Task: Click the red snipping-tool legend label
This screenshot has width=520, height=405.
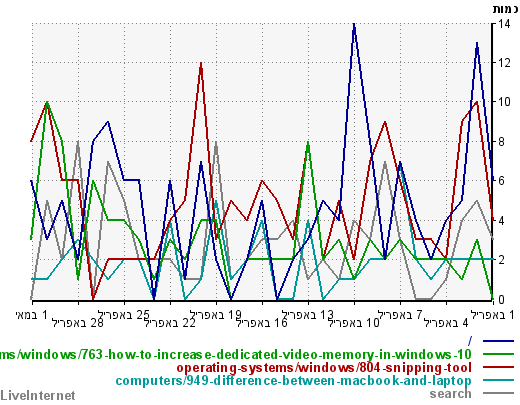Action: click(x=324, y=368)
